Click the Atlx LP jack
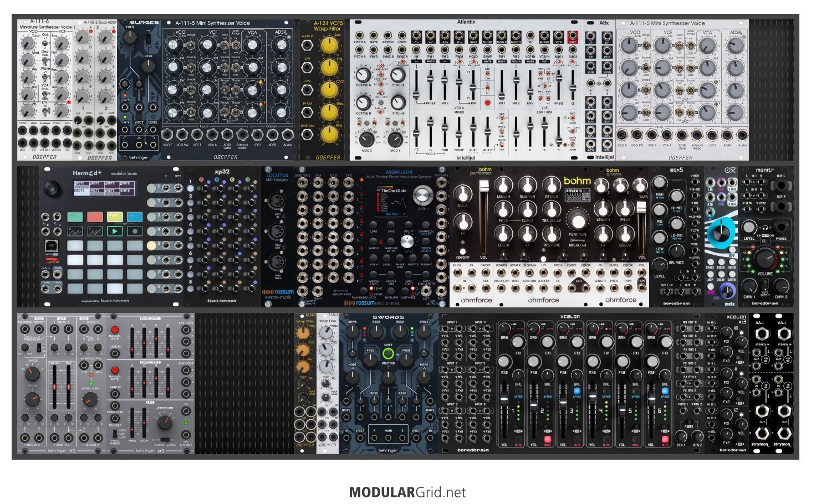 (x=591, y=35)
